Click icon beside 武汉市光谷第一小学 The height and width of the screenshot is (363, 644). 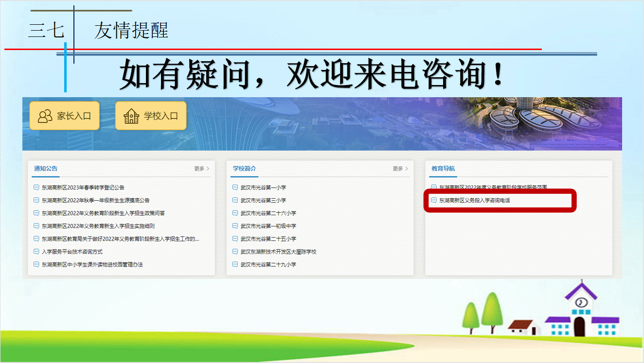click(x=235, y=188)
